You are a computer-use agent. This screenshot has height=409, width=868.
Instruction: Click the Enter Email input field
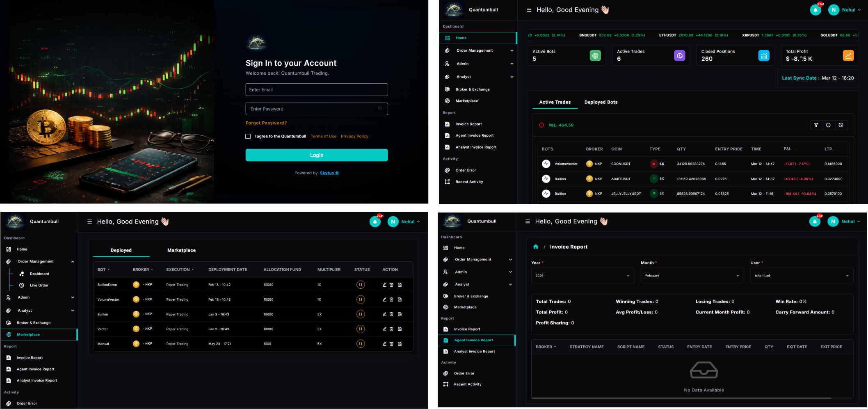[316, 90]
